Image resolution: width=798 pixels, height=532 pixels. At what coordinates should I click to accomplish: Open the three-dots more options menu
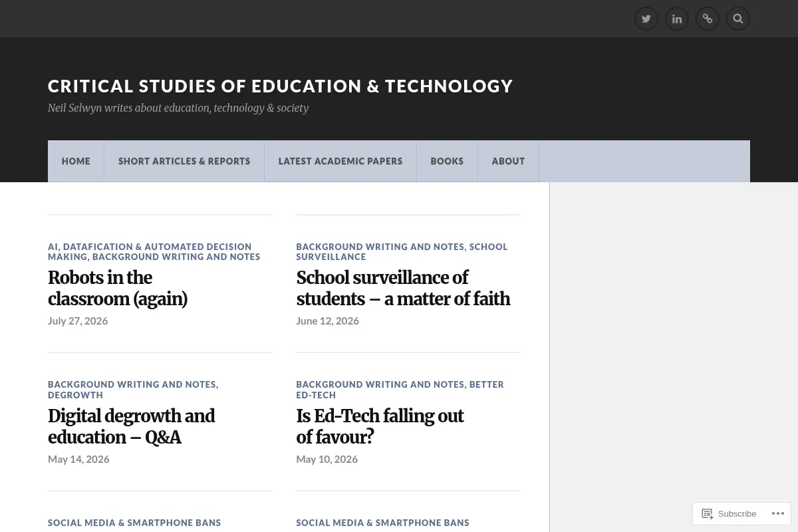click(777, 513)
